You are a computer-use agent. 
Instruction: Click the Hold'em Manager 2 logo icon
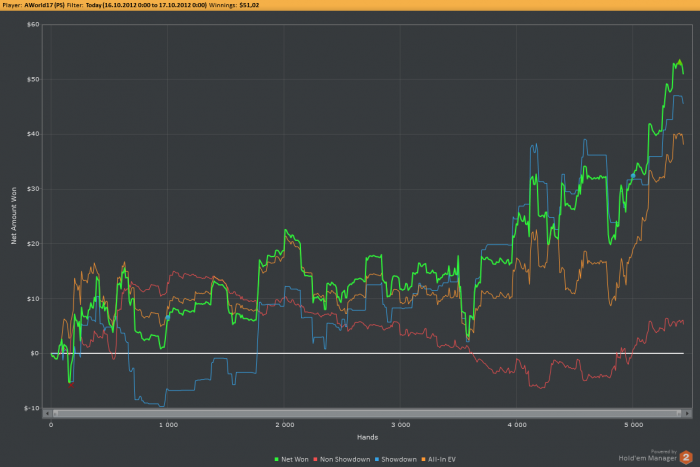click(x=686, y=457)
